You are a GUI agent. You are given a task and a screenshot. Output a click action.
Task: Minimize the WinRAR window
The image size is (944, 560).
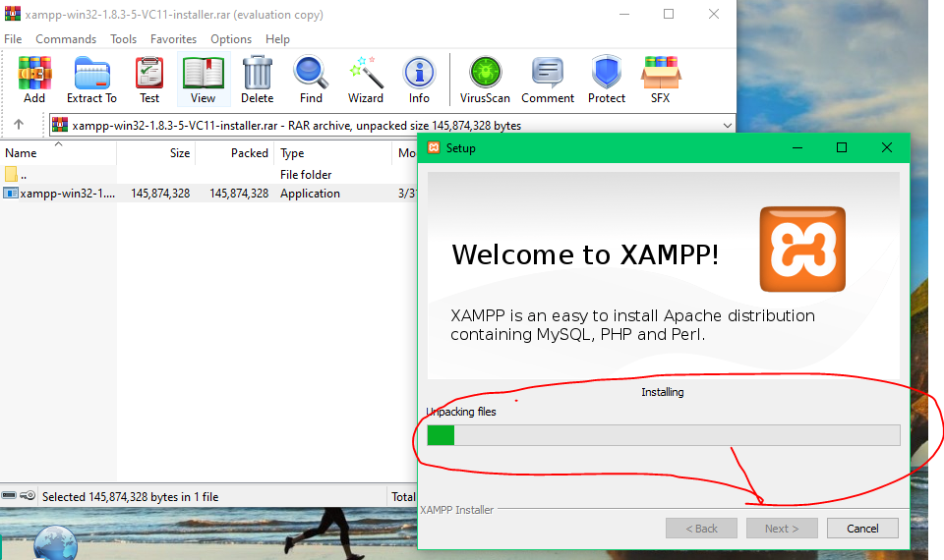624,14
